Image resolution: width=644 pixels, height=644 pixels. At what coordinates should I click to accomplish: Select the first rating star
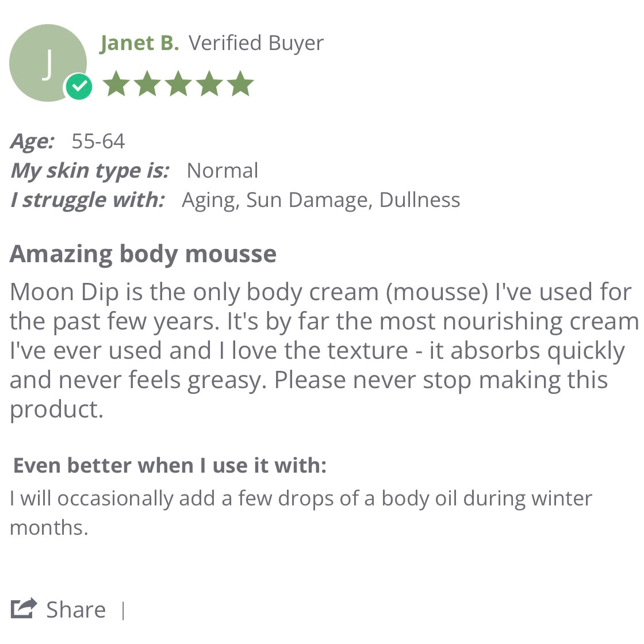click(x=117, y=84)
